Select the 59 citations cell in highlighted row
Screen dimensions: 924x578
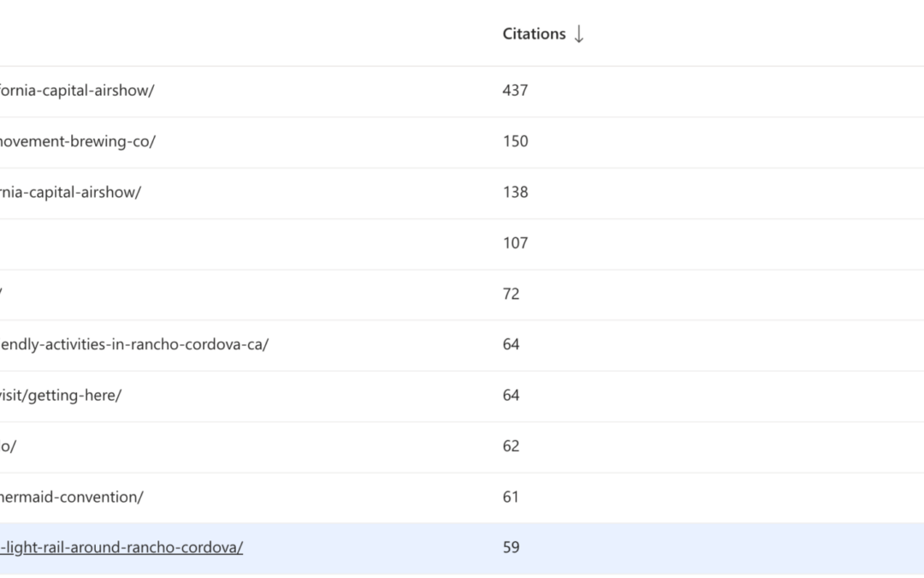tap(511, 547)
